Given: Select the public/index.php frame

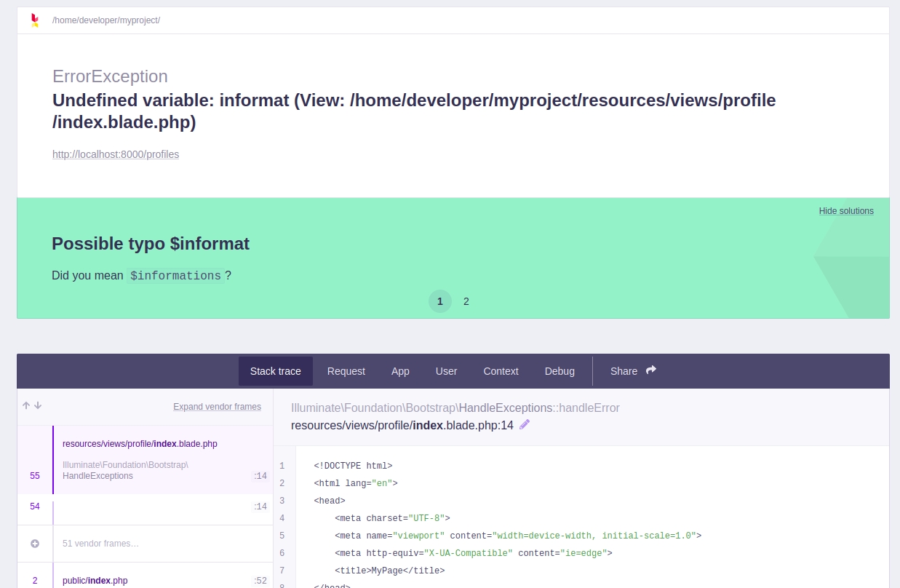Looking at the screenshot, I should coord(95,581).
